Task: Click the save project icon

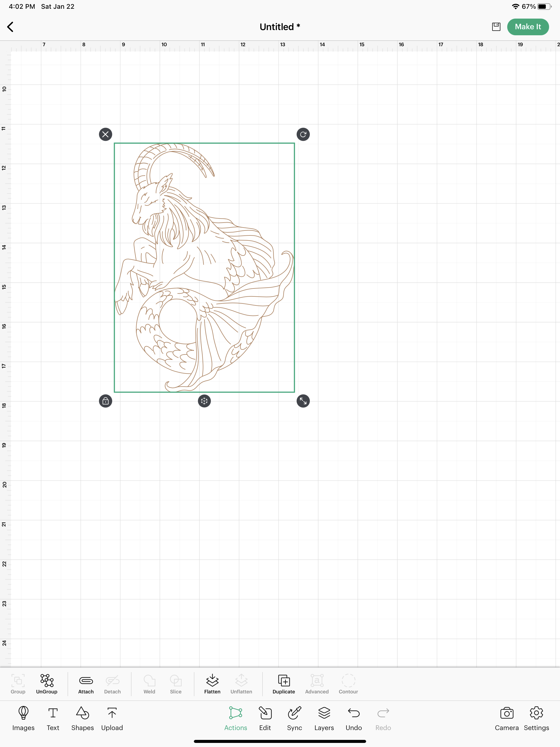Action: (x=496, y=27)
